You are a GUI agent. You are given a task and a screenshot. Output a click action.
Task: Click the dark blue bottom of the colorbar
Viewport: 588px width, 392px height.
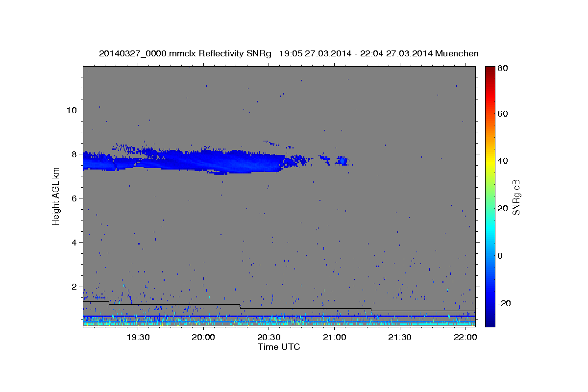[x=490, y=321]
